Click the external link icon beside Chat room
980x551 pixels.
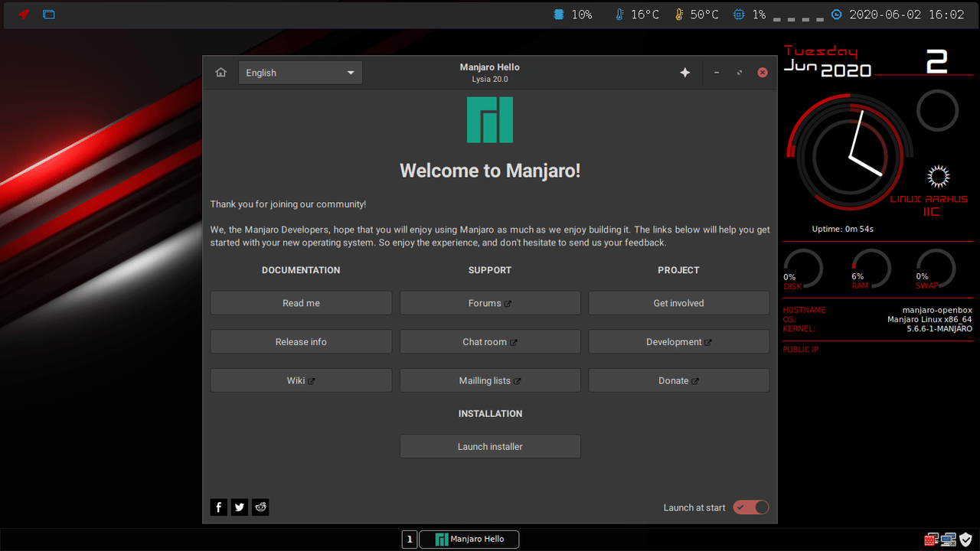coord(514,343)
